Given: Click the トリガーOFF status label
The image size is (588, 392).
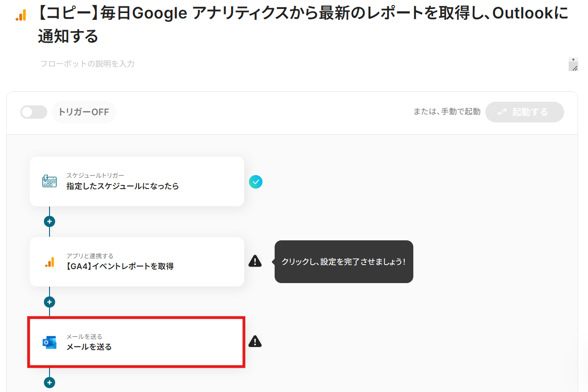Looking at the screenshot, I should click(x=84, y=112).
